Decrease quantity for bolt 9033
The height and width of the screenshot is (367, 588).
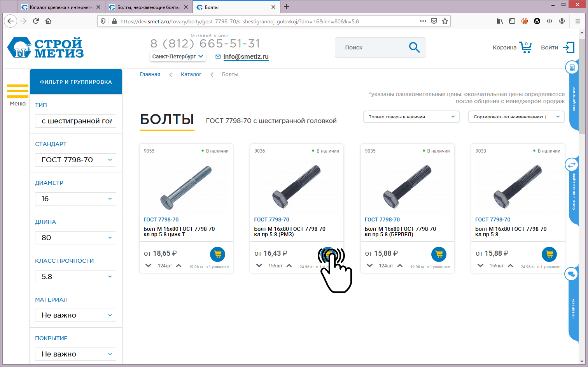tap(480, 266)
